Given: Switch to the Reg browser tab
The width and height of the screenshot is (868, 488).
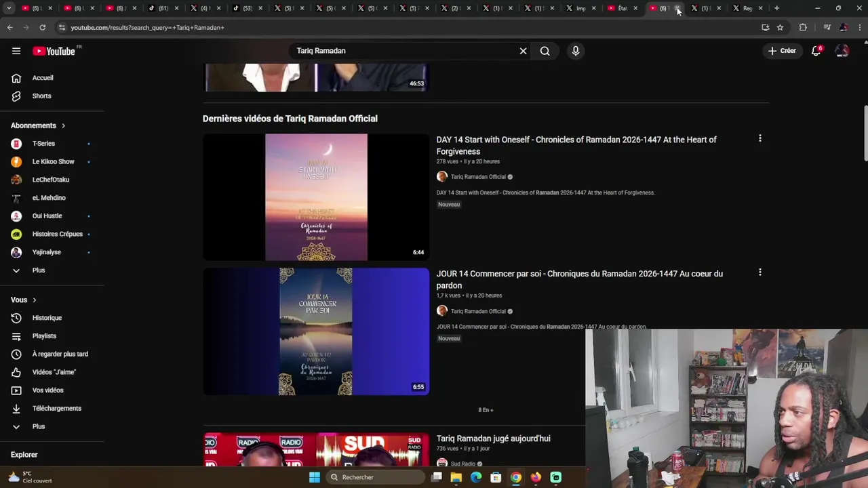Looking at the screenshot, I should click(x=748, y=8).
